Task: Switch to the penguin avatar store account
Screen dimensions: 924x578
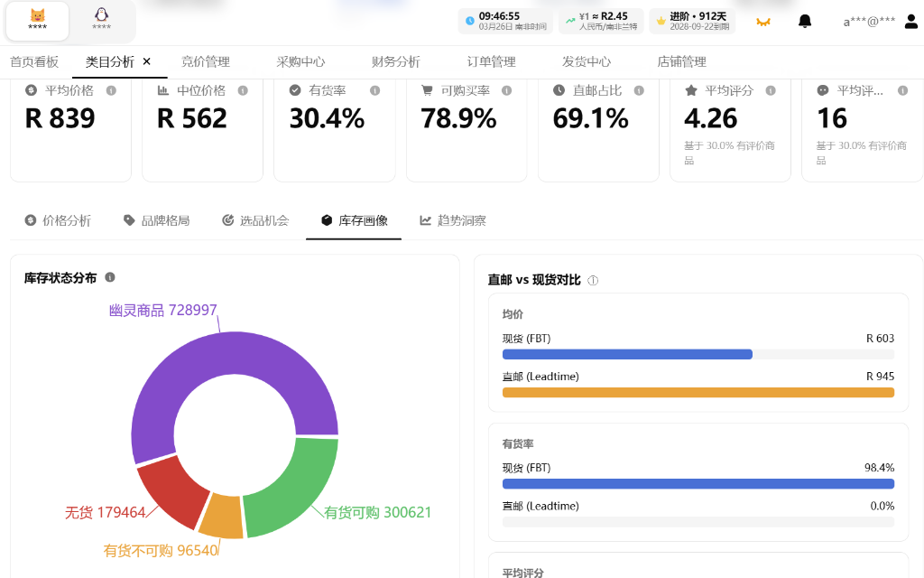Action: (100, 22)
